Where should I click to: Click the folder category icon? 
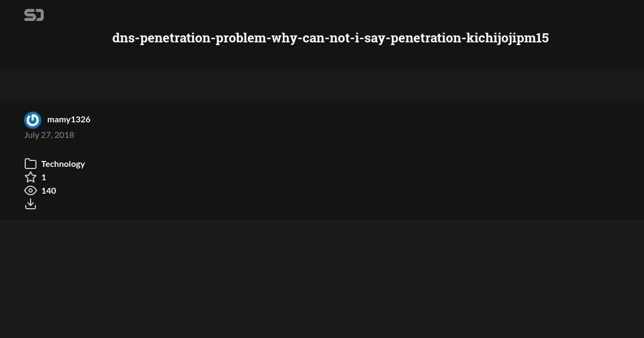click(31, 164)
